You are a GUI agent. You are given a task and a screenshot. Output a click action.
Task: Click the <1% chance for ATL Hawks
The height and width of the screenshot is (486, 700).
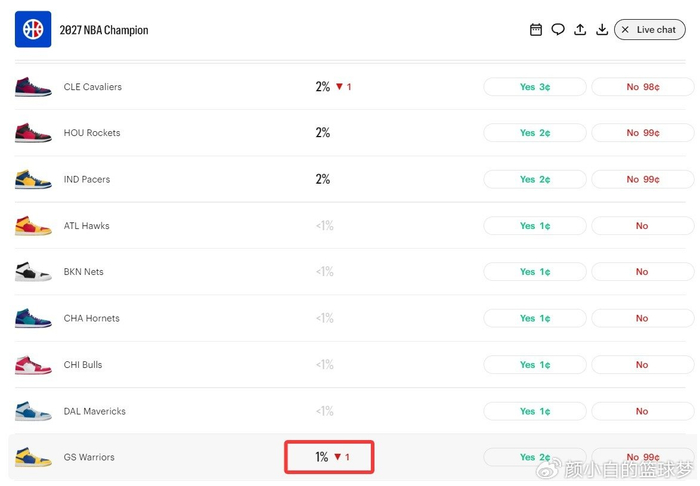[325, 225]
